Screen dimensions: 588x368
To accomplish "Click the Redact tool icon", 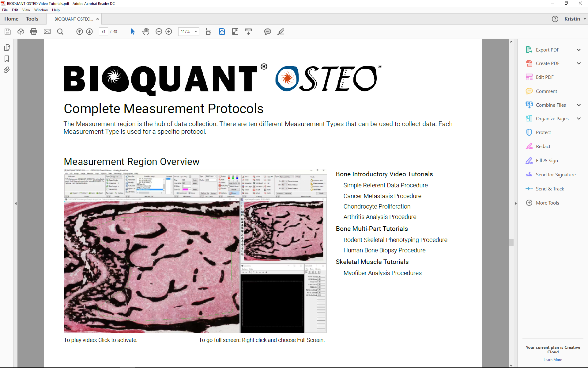I will [529, 146].
